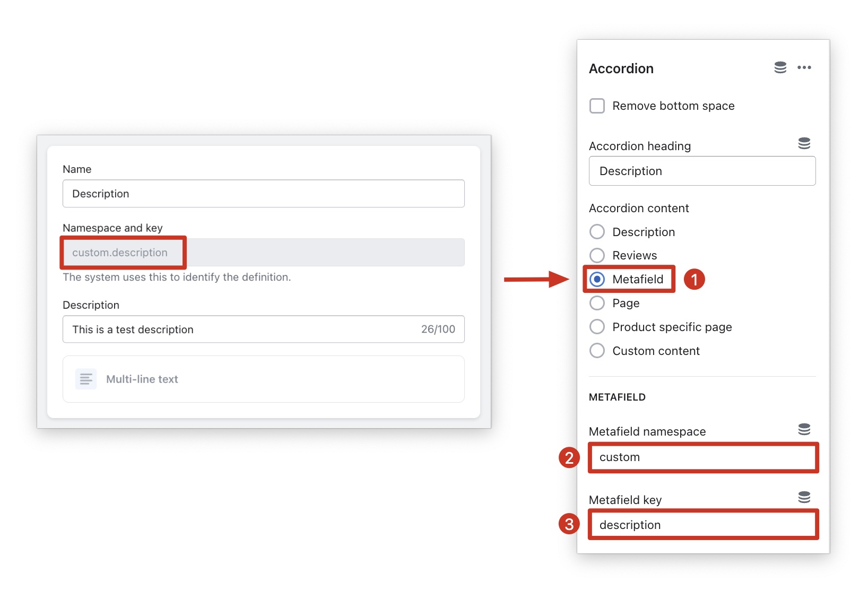Select the Reviews radio option
868x590 pixels.
click(597, 255)
